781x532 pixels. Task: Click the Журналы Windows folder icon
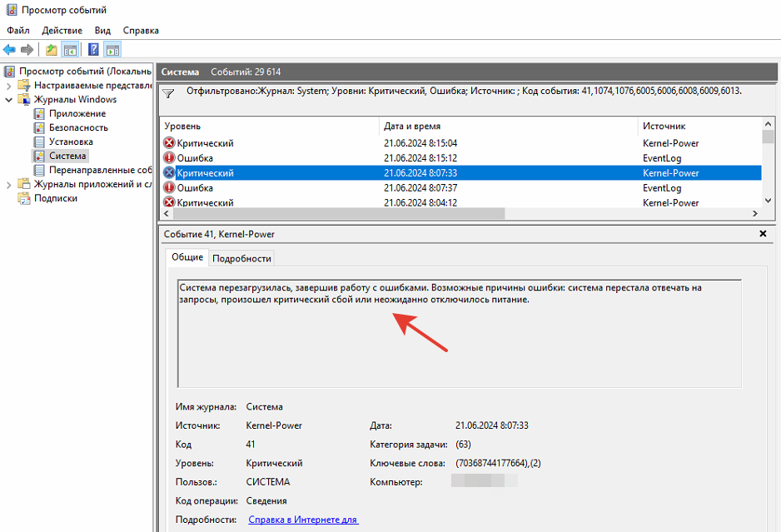(24, 99)
